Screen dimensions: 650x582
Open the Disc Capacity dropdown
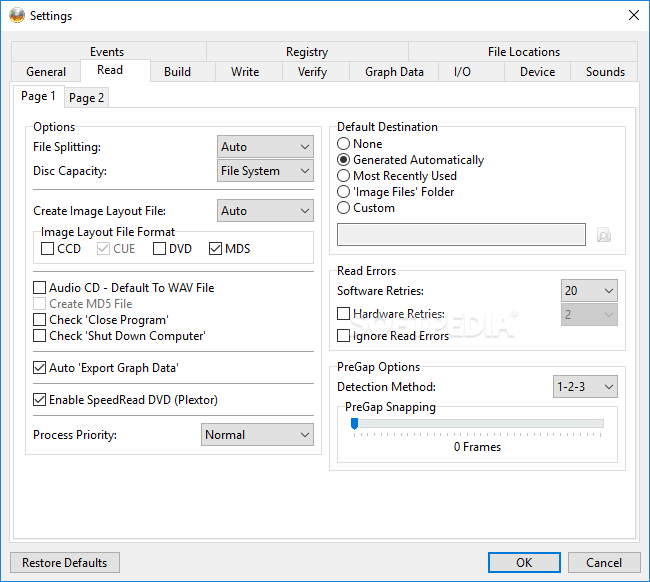tap(265, 171)
